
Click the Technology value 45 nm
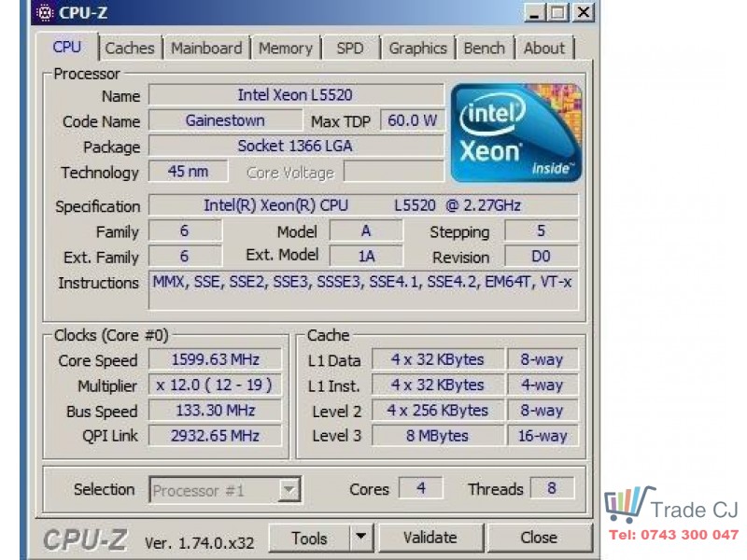189,172
